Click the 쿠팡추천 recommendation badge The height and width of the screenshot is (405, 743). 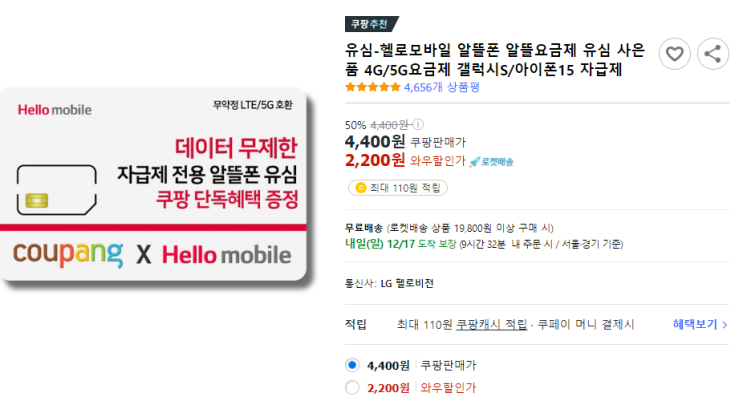pyautogui.click(x=371, y=24)
